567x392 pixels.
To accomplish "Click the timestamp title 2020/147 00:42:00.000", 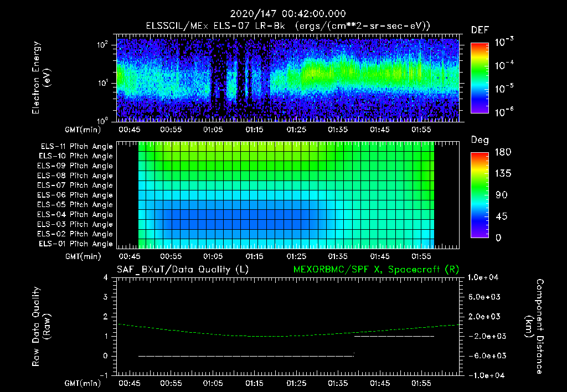I will 288,14.
